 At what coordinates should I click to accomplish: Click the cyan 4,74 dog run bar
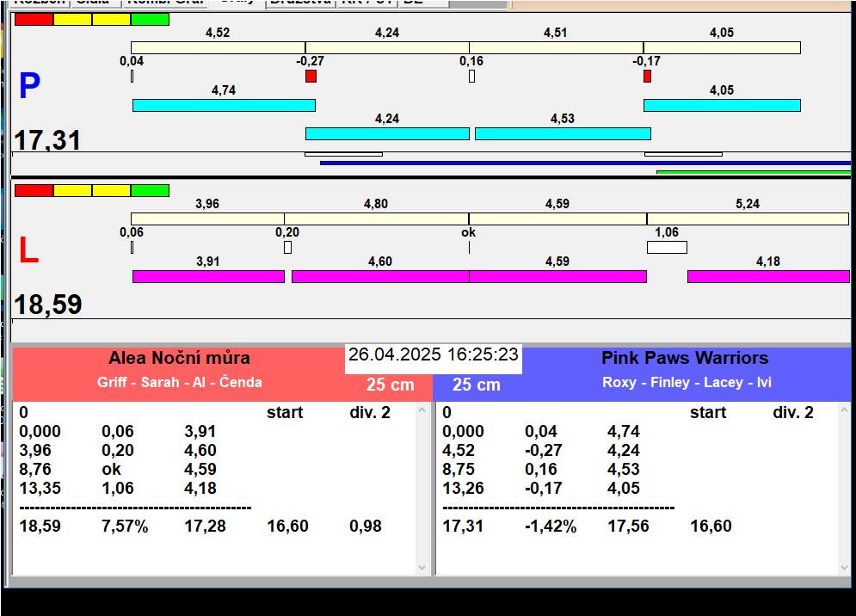point(224,106)
